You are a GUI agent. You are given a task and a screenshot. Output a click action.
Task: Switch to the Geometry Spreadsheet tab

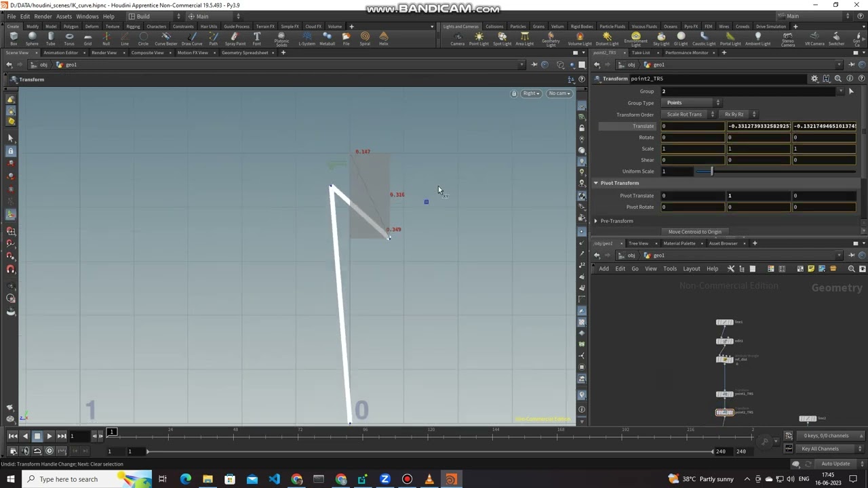[245, 53]
